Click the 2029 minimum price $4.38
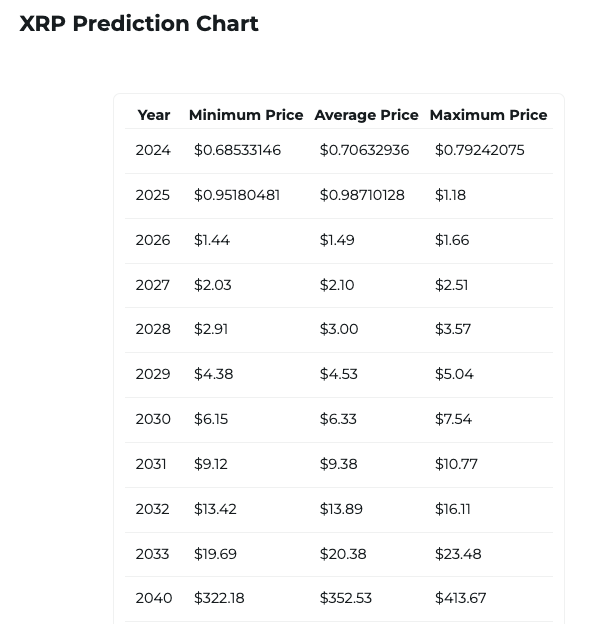 213,374
